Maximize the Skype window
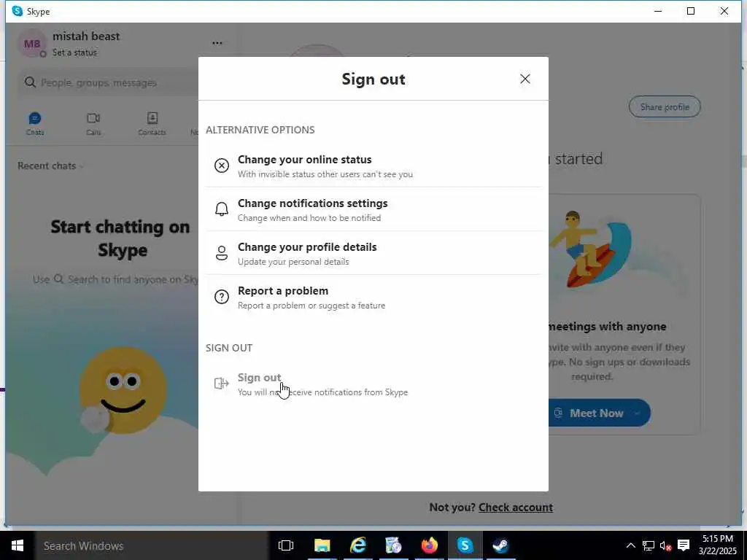747x560 pixels. [x=691, y=11]
